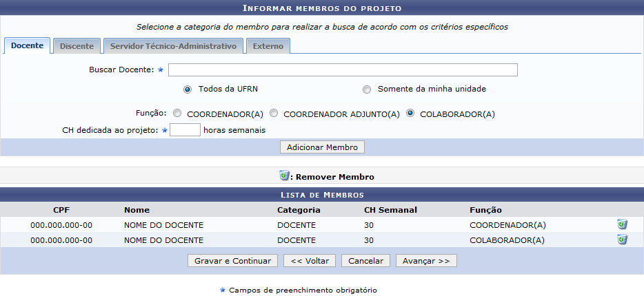
Task: Go back with << Voltar
Action: click(x=310, y=261)
